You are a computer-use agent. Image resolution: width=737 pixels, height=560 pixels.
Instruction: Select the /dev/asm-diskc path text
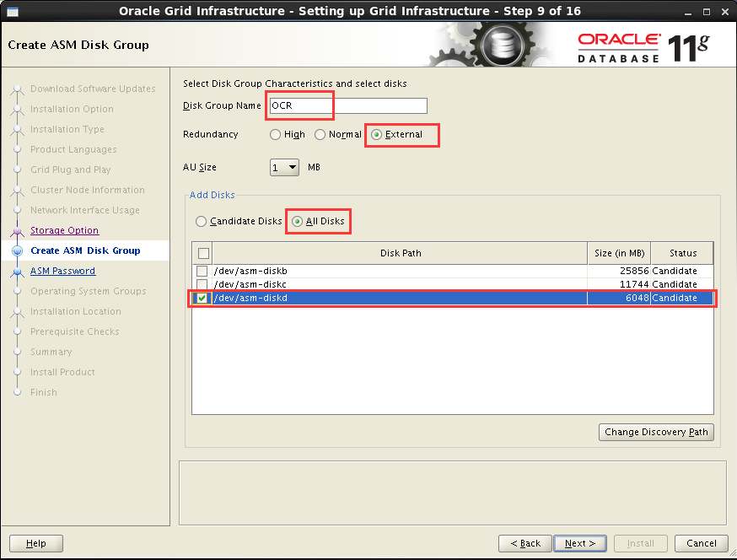click(250, 284)
